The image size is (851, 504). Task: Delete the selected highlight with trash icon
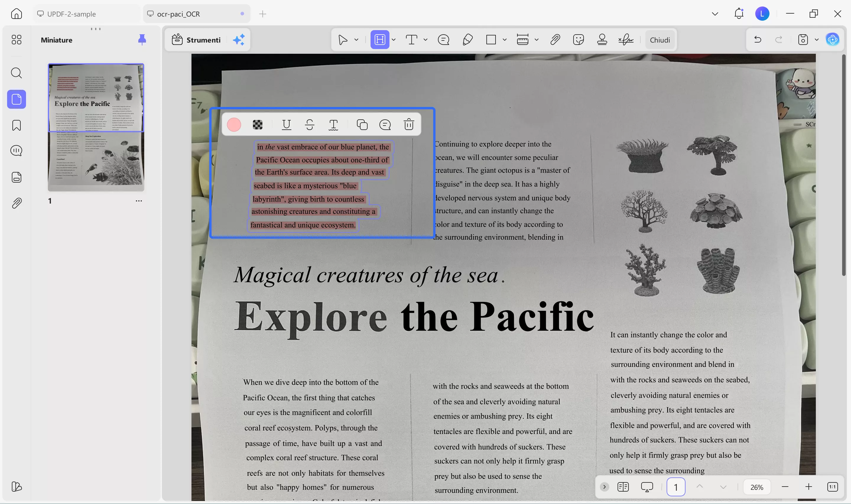click(x=409, y=124)
